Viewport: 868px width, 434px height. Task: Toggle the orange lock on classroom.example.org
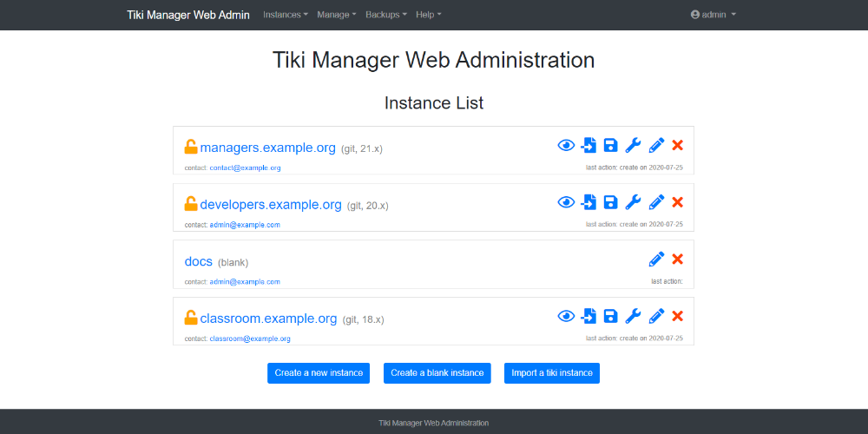[190, 318]
